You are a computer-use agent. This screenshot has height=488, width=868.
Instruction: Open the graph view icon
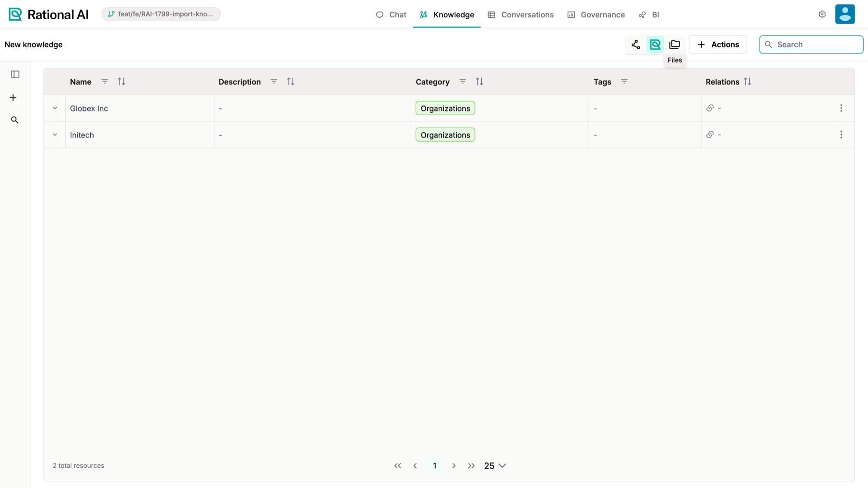pos(636,44)
